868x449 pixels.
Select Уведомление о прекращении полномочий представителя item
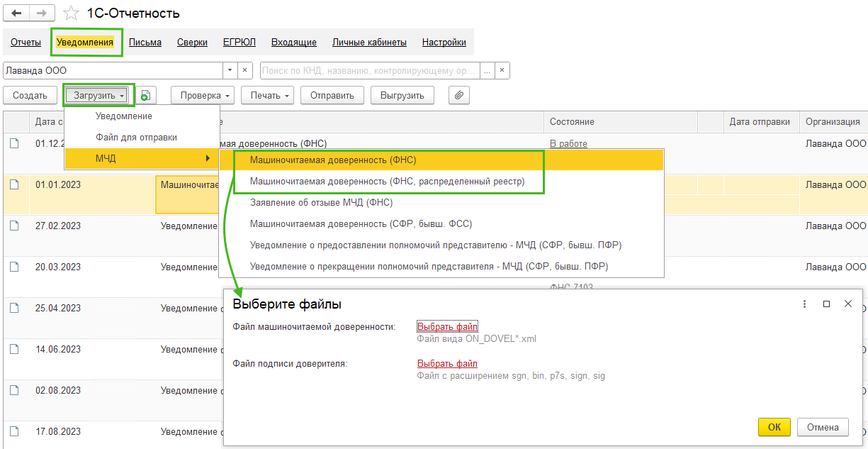coord(441,267)
